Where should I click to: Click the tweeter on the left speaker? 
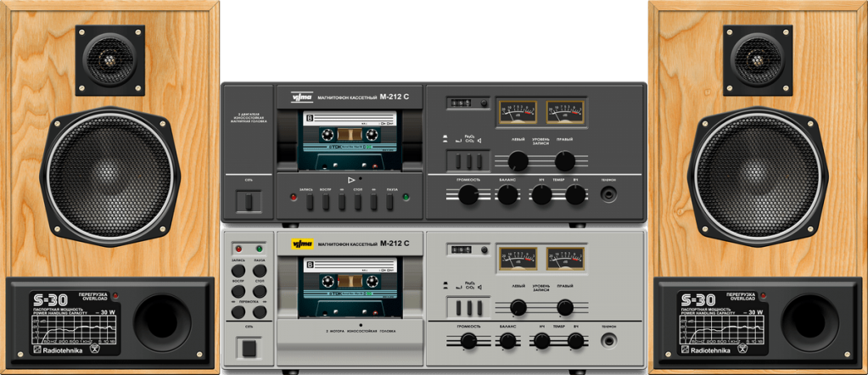coord(109,60)
